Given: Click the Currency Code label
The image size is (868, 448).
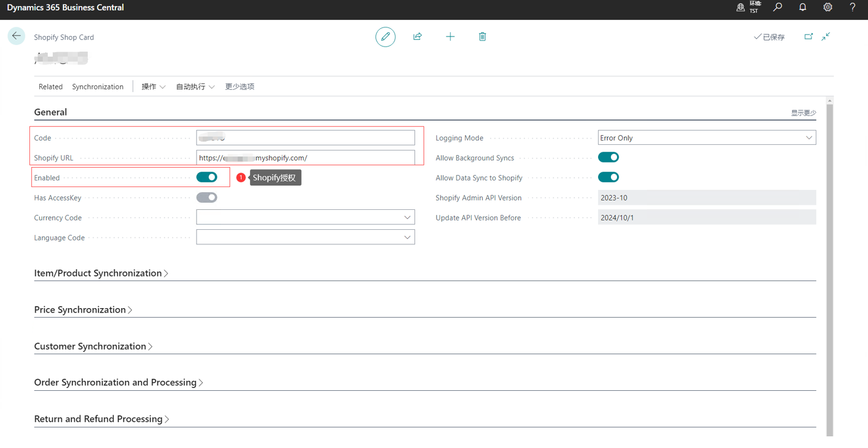Looking at the screenshot, I should pyautogui.click(x=58, y=218).
